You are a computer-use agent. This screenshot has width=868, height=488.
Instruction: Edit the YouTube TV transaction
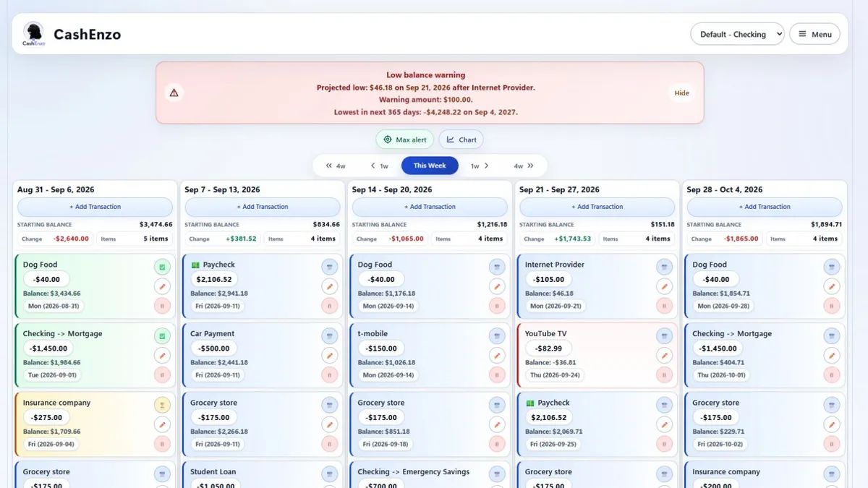[665, 356]
